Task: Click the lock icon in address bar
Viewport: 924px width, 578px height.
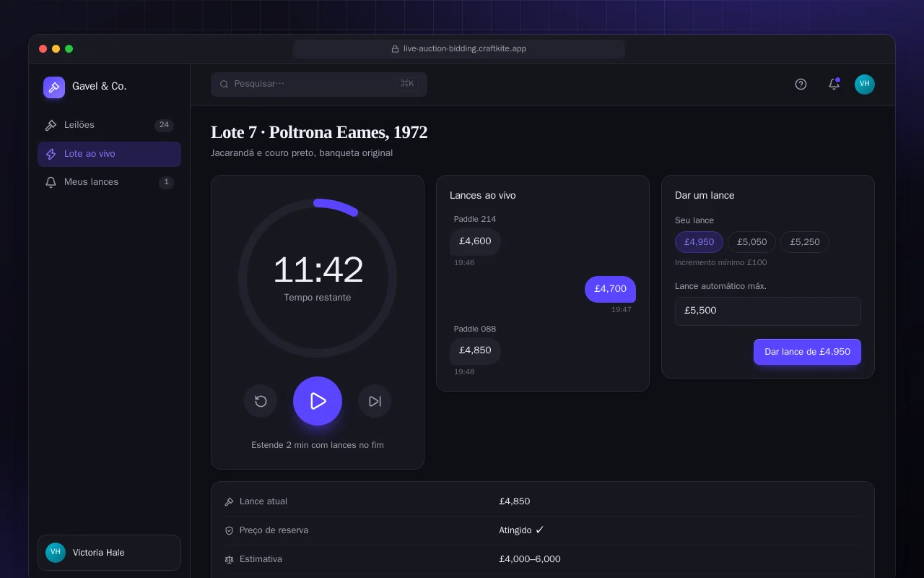Action: pyautogui.click(x=395, y=49)
